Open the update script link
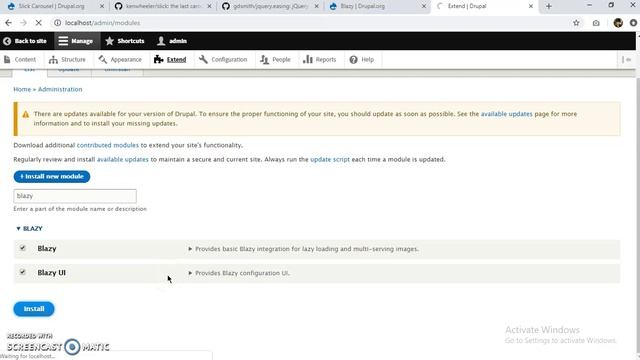Viewport: 640px width, 360px height. click(x=330, y=160)
